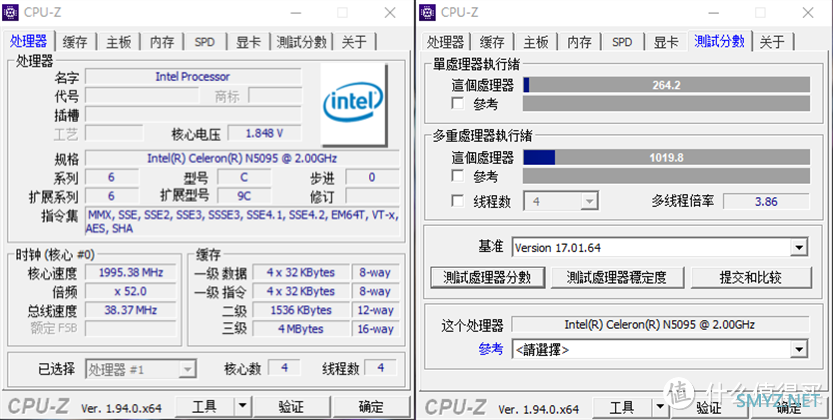
Task: Open 主板 tab in left window
Action: coord(118,42)
